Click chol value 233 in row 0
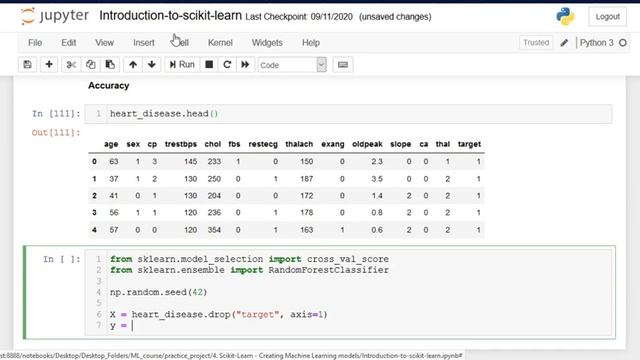Viewport: 640px width, 360px height. coord(214,162)
